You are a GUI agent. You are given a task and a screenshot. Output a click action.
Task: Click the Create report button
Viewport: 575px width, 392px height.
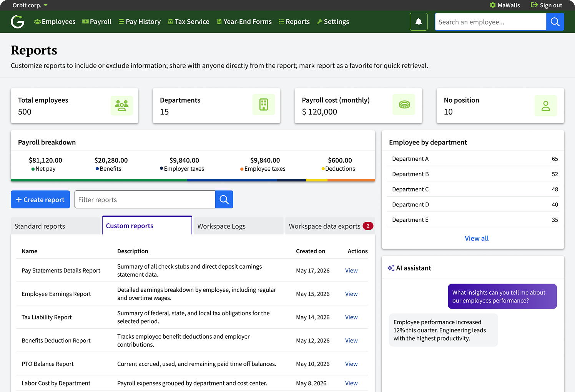point(40,199)
